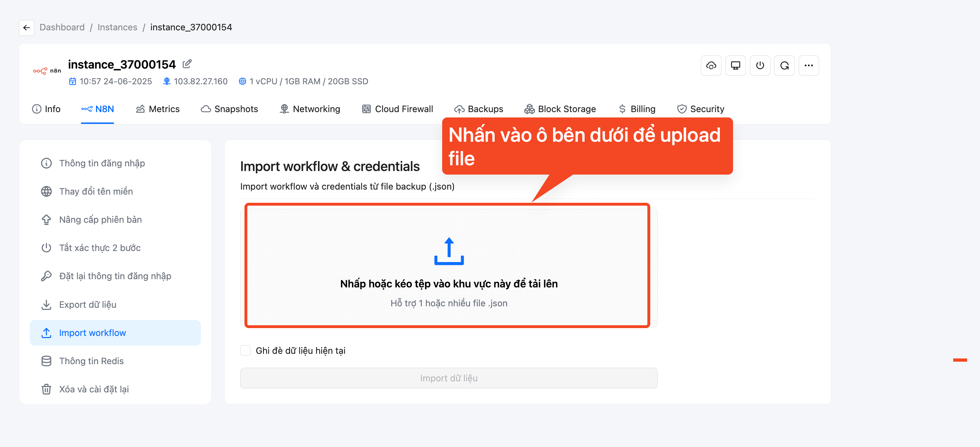Open 'Thông tin Redis' sidebar item

click(91, 361)
